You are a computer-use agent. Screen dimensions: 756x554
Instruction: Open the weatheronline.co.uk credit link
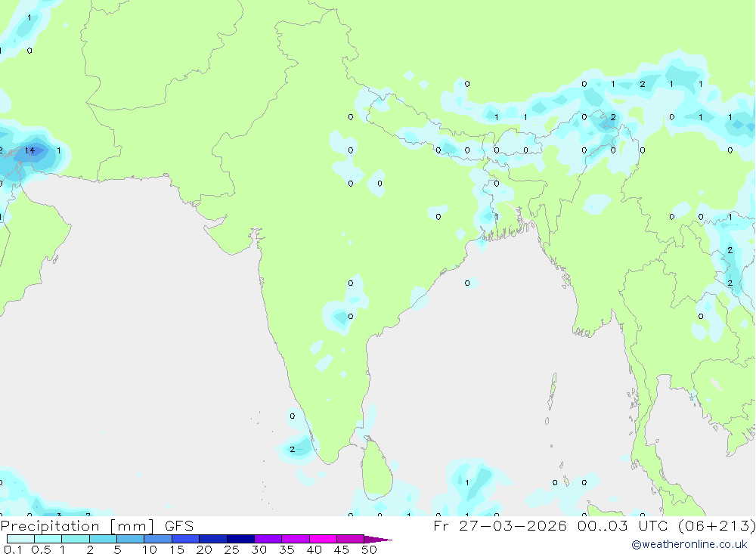tap(689, 544)
